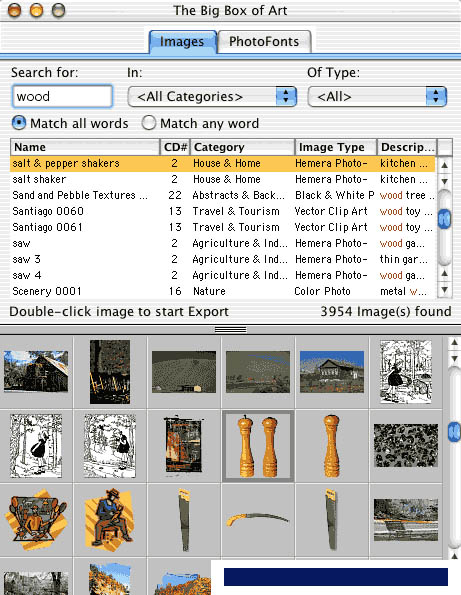Image resolution: width=461 pixels, height=595 pixels.
Task: Select the orange clip art man with spoons
Action: pos(36,520)
